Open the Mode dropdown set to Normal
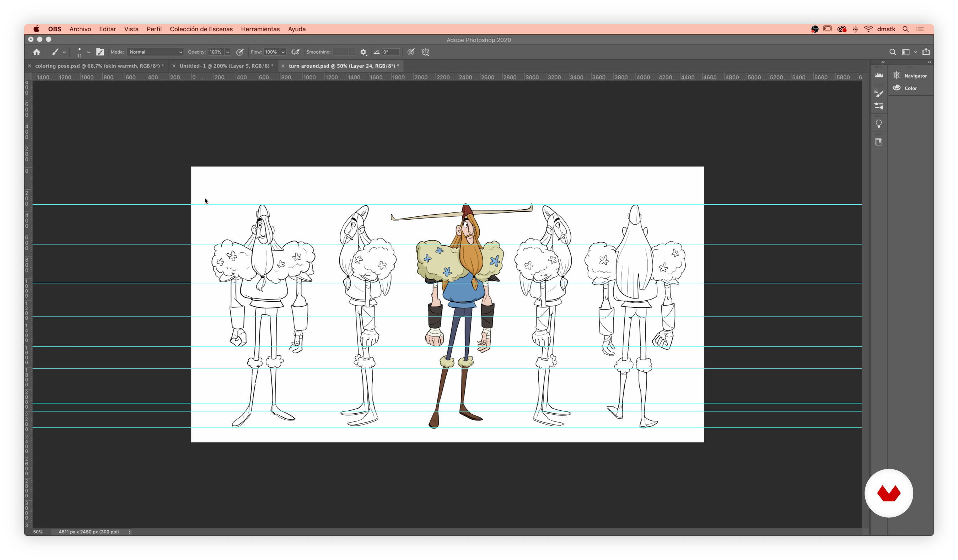 click(155, 52)
